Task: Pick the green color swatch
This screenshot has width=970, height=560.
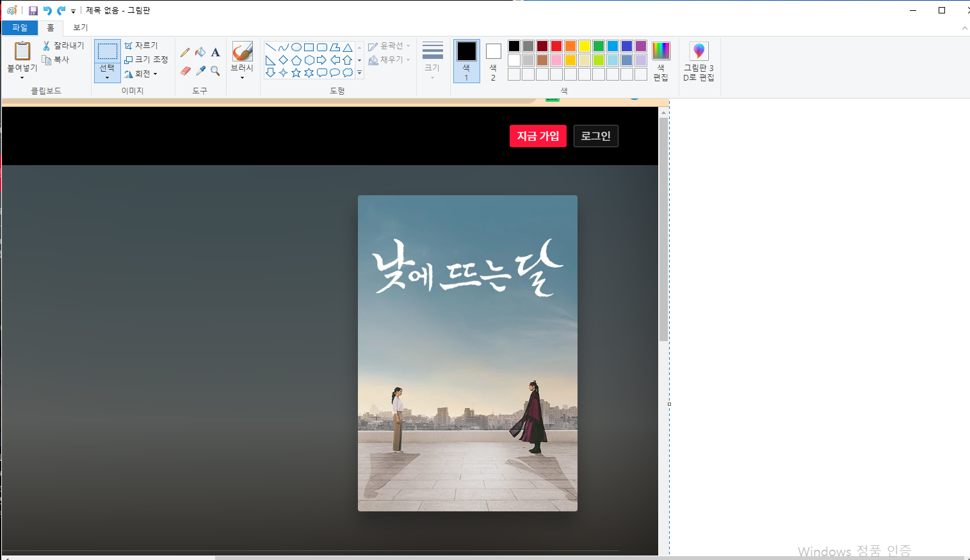Action: [x=599, y=46]
